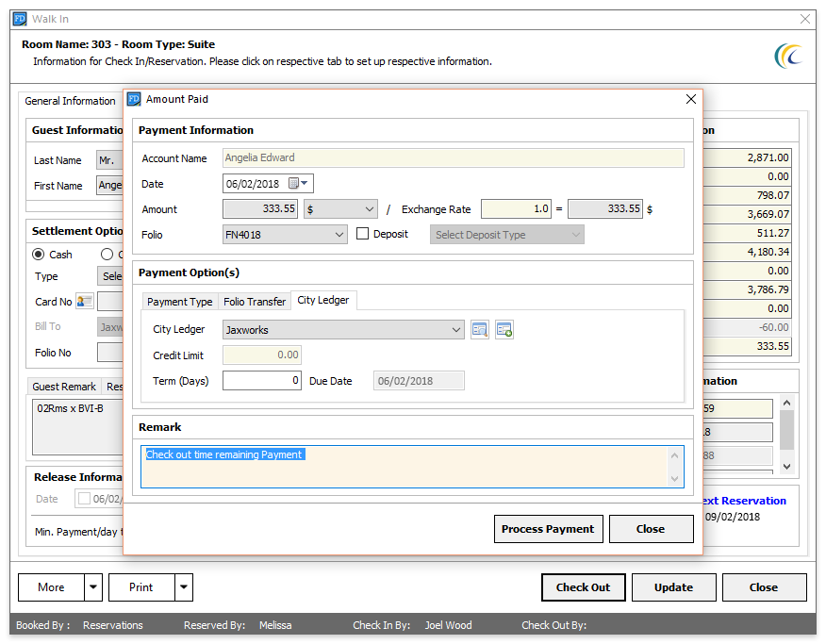
Task: Select the Cash settlement radio button
Action: point(39,255)
